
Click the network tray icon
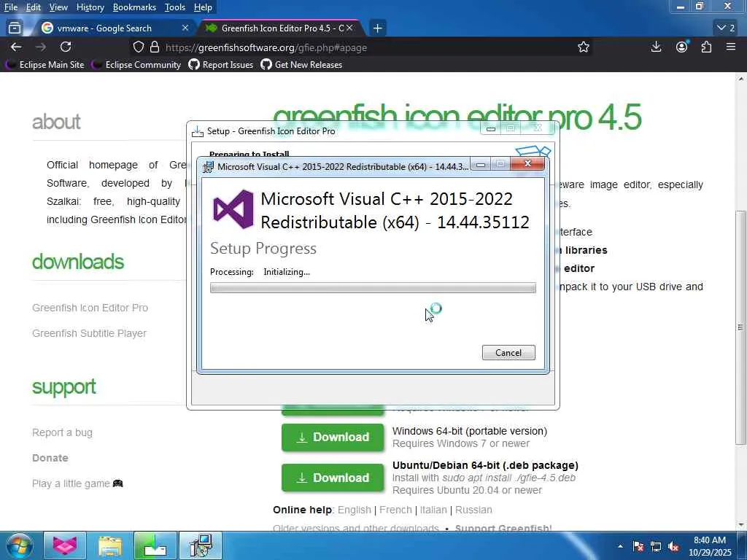coord(656,546)
